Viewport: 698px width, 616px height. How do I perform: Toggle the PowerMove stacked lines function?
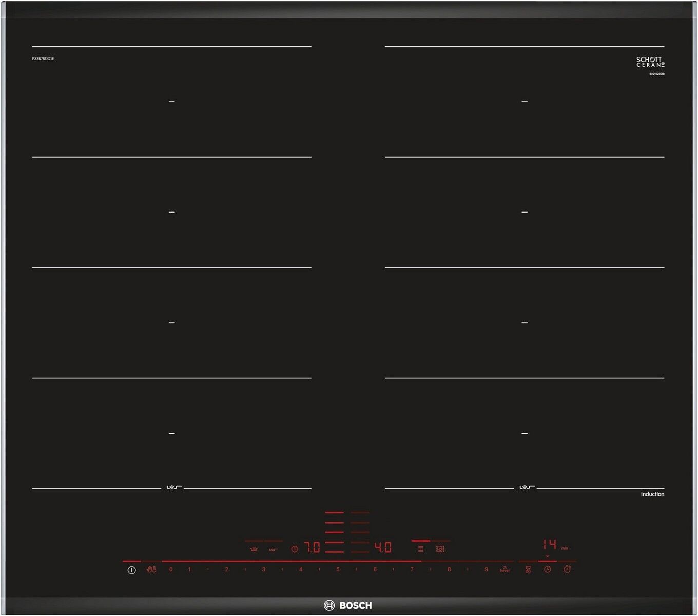pyautogui.click(x=420, y=549)
